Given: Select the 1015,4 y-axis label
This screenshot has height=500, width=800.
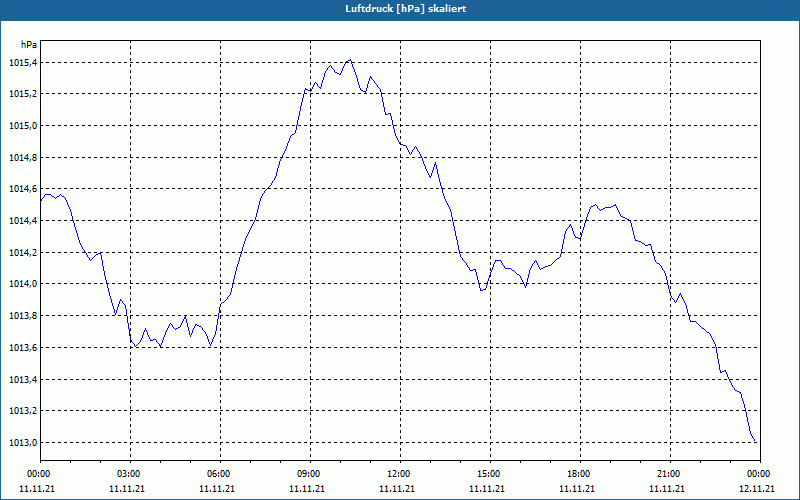Looking at the screenshot, I should point(23,63).
